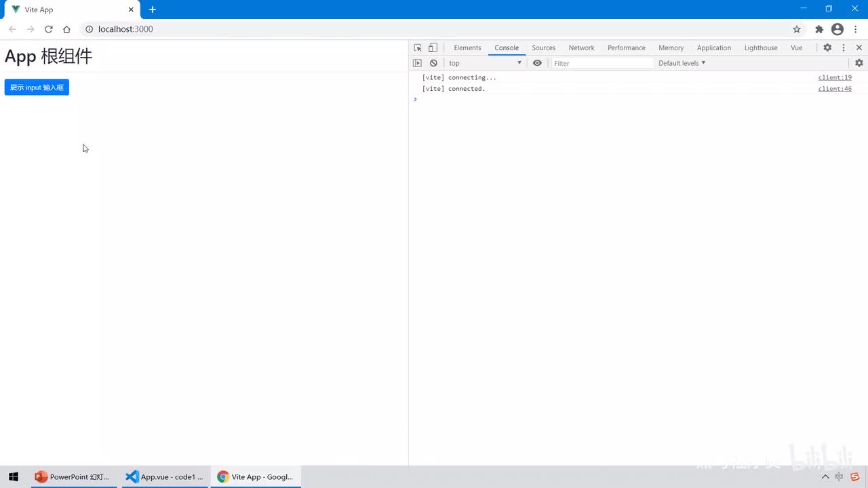Open the client:19 source link
This screenshot has height=488, width=868.
(835, 77)
